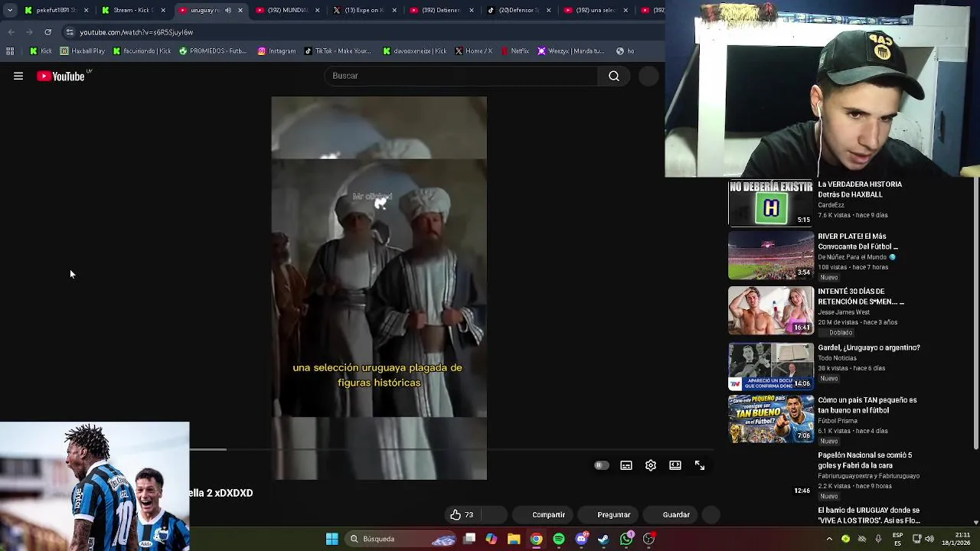View site information icon in address bar
Screen dimensions: 980x551
[x=70, y=32]
